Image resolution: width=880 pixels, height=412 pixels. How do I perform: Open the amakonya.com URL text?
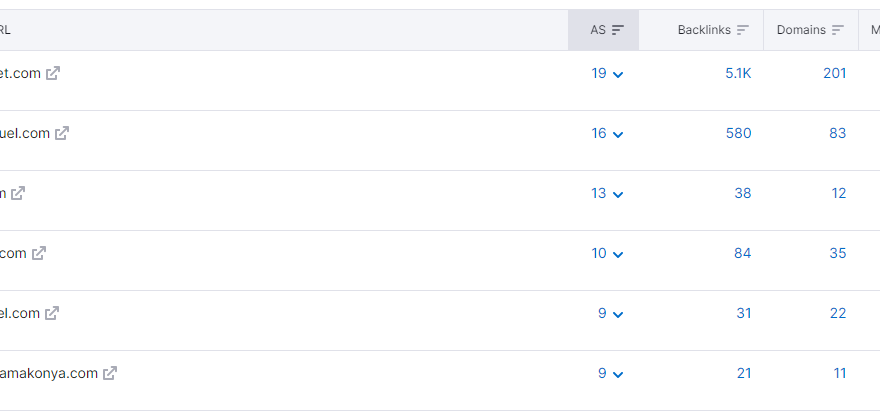(x=49, y=373)
